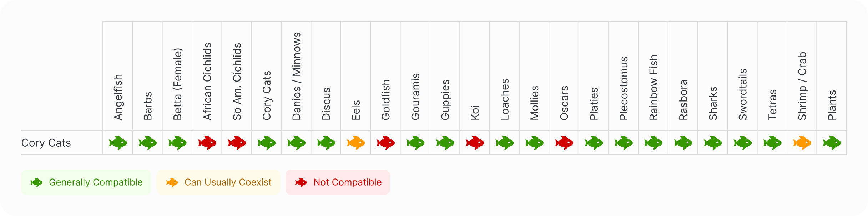The image size is (868, 216).
Task: Click the red fish icon under Koi
Action: coord(475,143)
